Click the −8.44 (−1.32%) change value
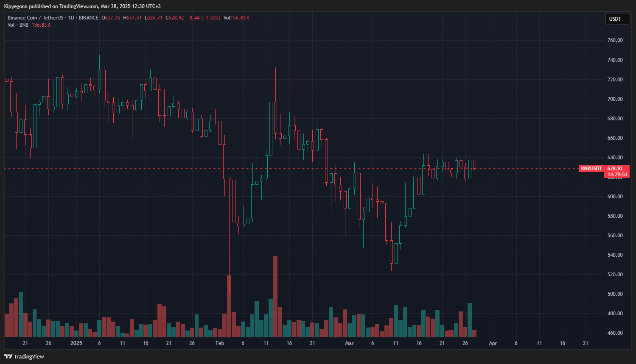Image resolution: width=636 pixels, height=364 pixels. click(x=204, y=18)
